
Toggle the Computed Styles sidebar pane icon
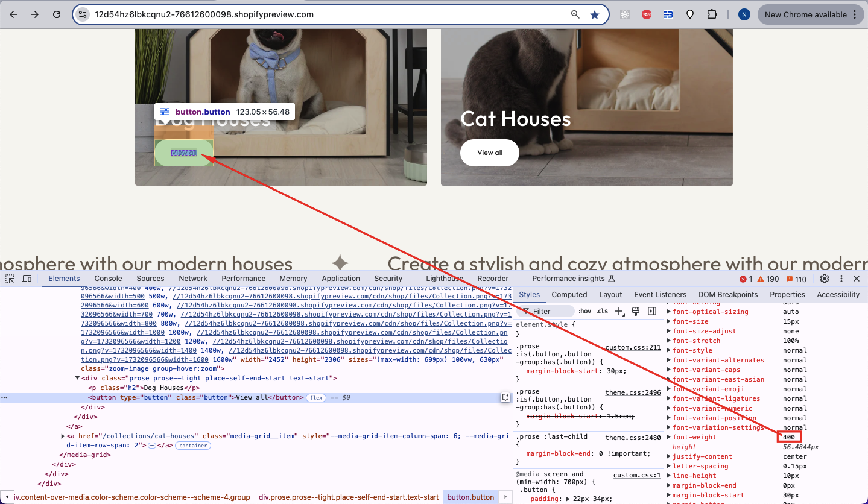coord(651,311)
